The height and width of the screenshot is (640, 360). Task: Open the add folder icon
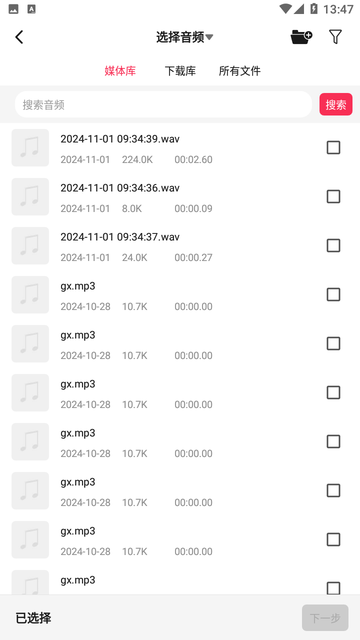301,37
